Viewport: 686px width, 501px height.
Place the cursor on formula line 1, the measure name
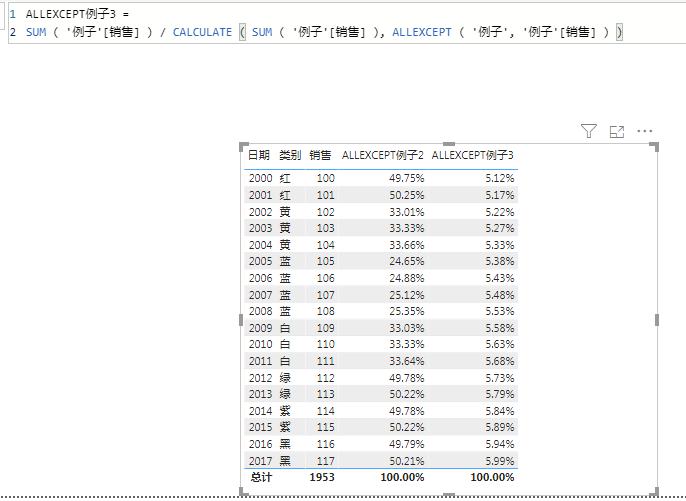tap(71, 14)
